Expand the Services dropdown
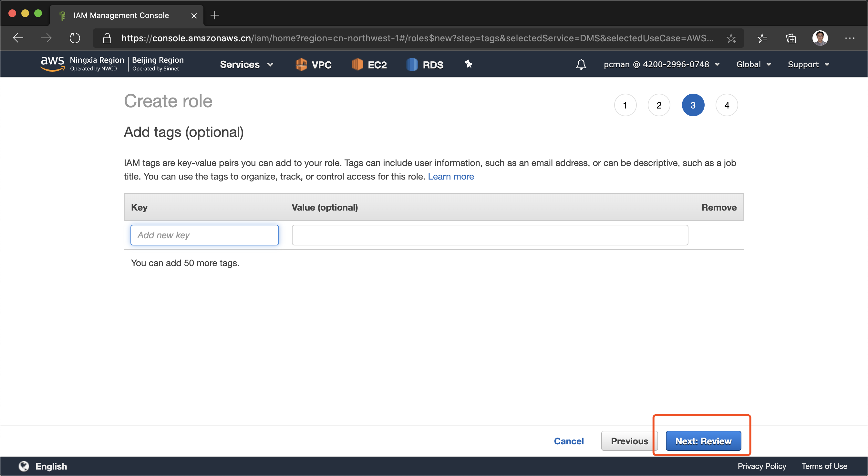This screenshot has width=868, height=476. (246, 64)
